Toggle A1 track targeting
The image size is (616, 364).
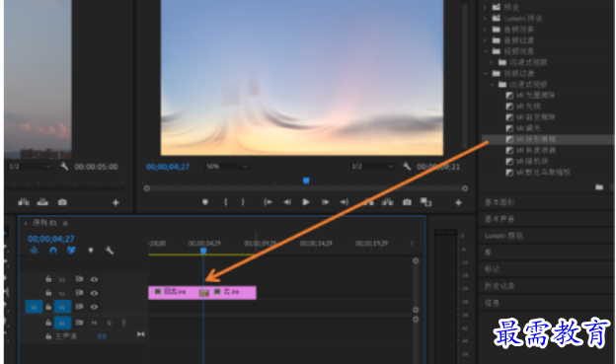tap(62, 323)
